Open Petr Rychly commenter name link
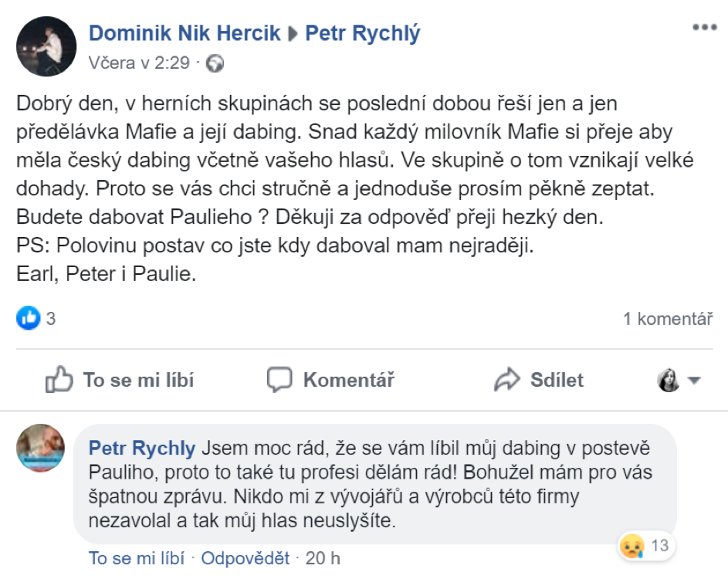This screenshot has width=728, height=579. (141, 448)
